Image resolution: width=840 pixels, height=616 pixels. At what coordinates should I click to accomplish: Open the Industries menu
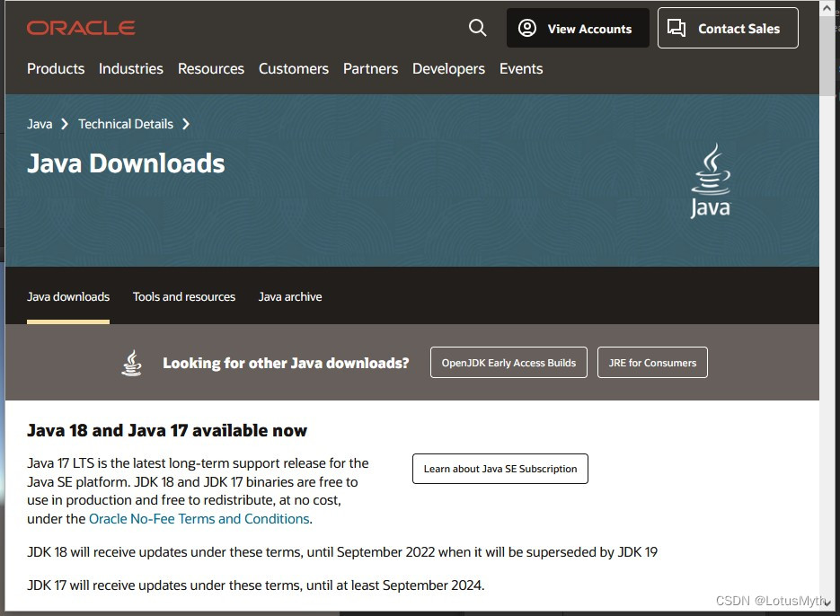130,68
